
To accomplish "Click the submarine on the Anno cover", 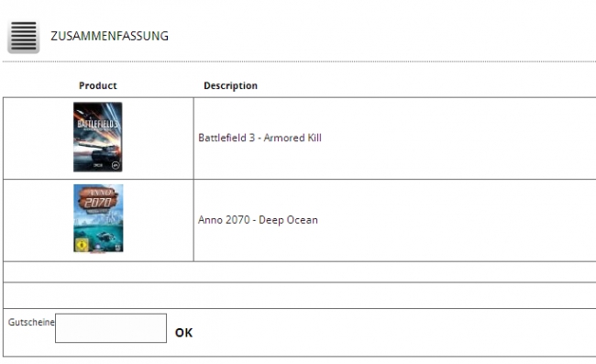I will 105,237.
